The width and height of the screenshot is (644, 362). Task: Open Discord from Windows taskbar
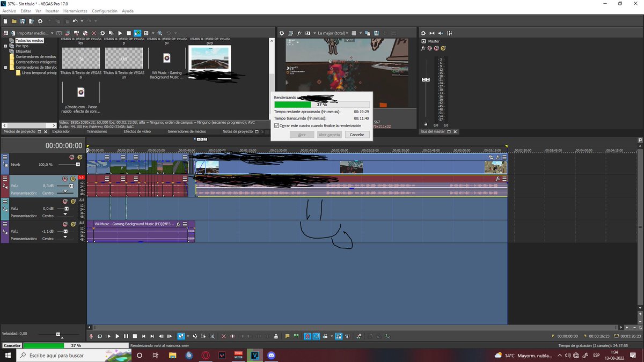point(271,355)
